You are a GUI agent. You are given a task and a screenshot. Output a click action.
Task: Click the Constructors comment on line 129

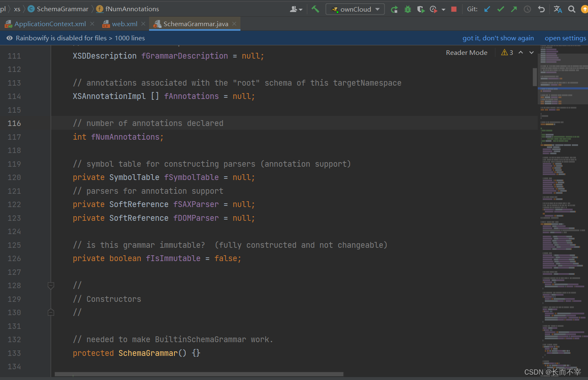[107, 299]
